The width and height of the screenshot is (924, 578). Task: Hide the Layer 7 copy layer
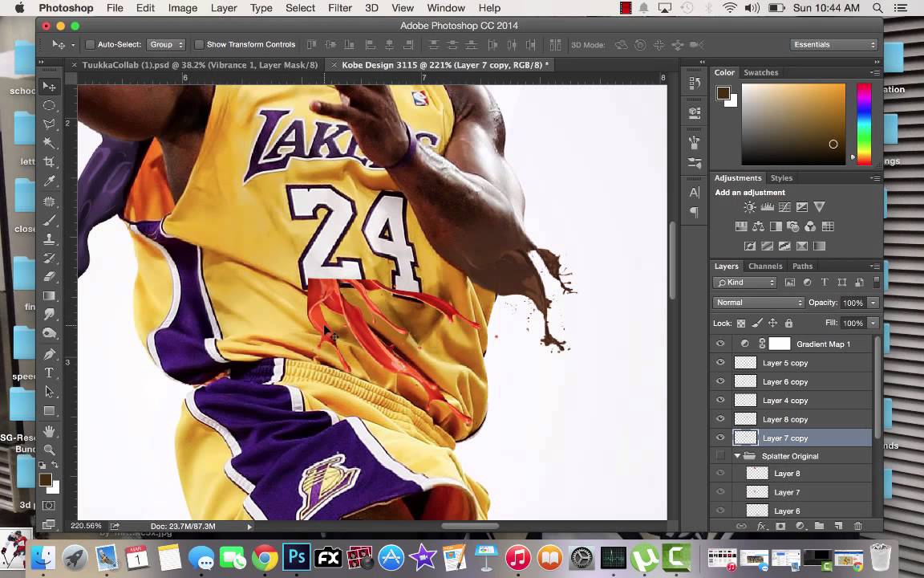[x=720, y=438]
